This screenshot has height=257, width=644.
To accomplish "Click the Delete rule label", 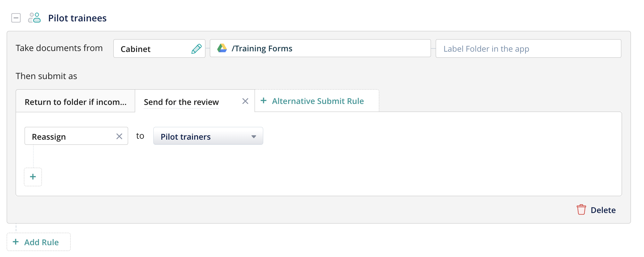I will pos(603,210).
